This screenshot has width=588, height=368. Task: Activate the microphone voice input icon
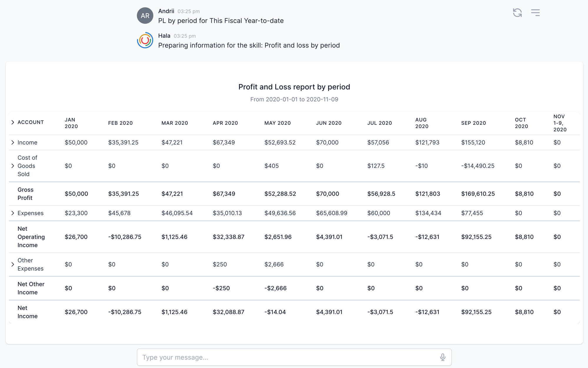click(x=442, y=357)
